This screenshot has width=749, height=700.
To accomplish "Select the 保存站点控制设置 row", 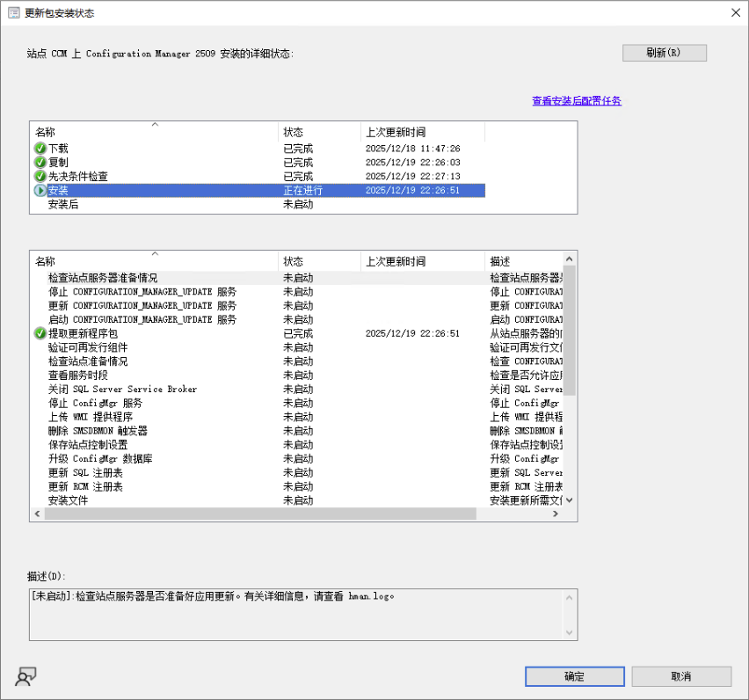I will 297,444.
